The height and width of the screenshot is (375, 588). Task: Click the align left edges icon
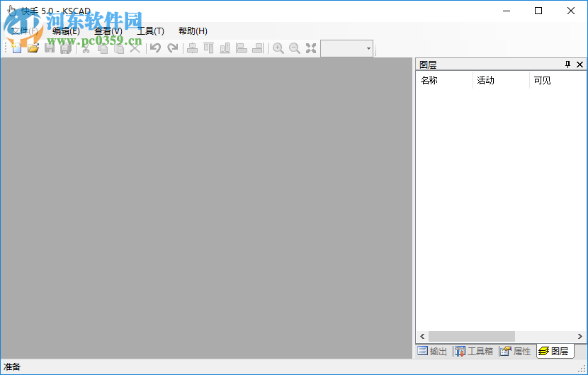(x=242, y=48)
